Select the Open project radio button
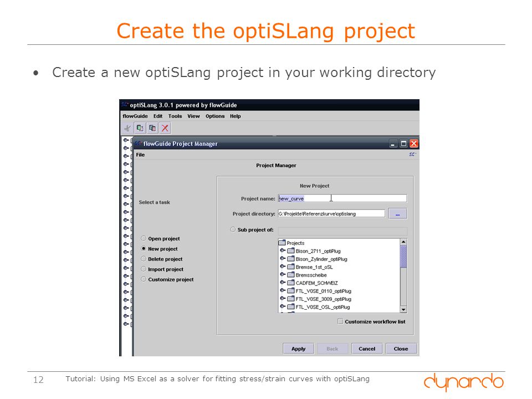Viewport: 532px width, 399px height. [144, 238]
